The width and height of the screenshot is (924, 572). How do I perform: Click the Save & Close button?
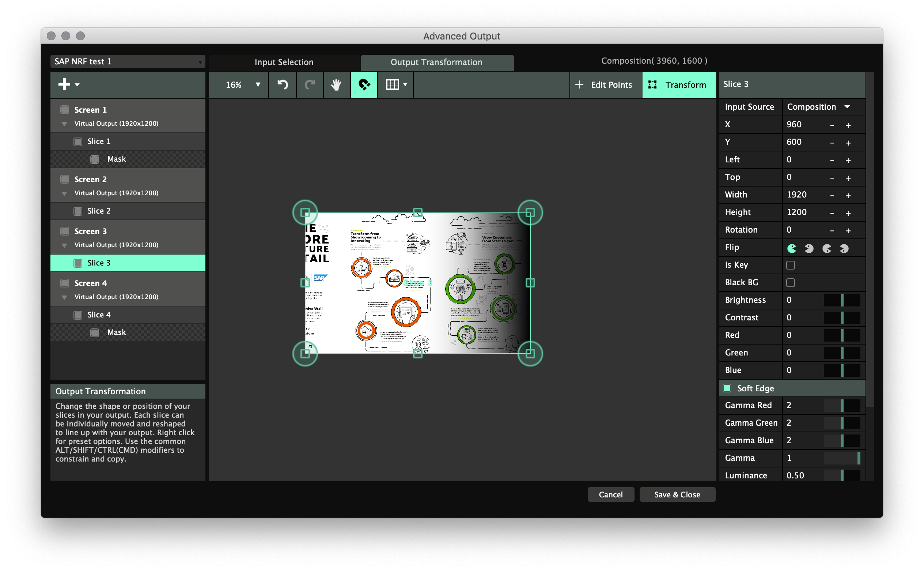click(677, 494)
